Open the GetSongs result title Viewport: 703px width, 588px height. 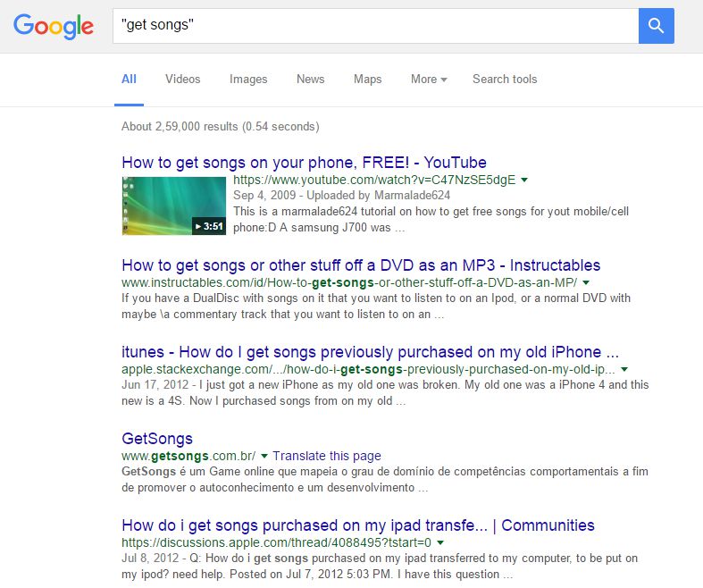pyautogui.click(x=157, y=438)
